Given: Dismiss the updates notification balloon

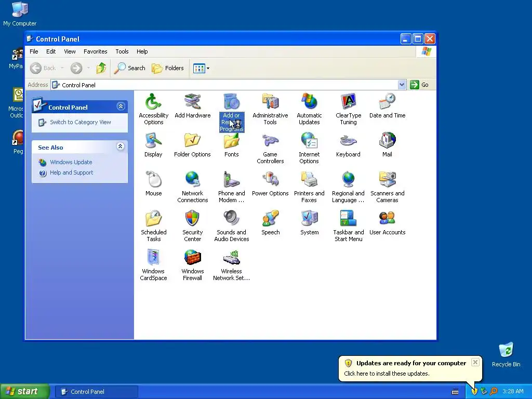Looking at the screenshot, I should tap(475, 362).
